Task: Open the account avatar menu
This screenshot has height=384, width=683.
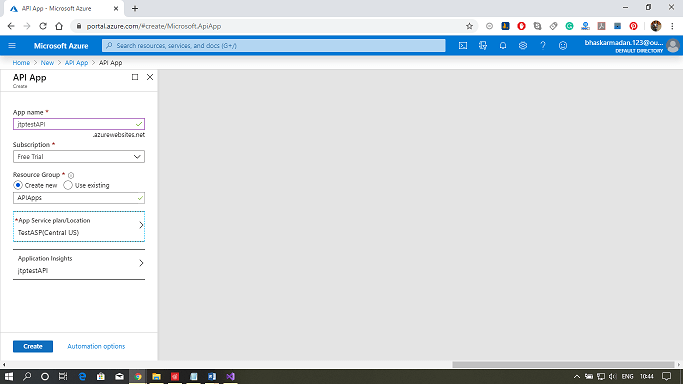Action: pyautogui.click(x=673, y=46)
